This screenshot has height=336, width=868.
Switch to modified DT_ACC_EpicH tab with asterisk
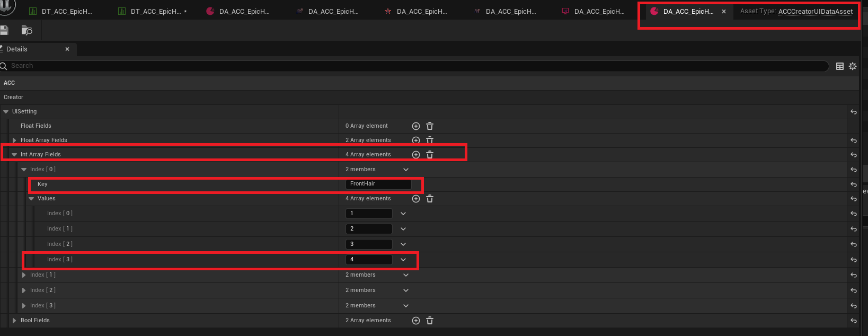[x=154, y=11]
